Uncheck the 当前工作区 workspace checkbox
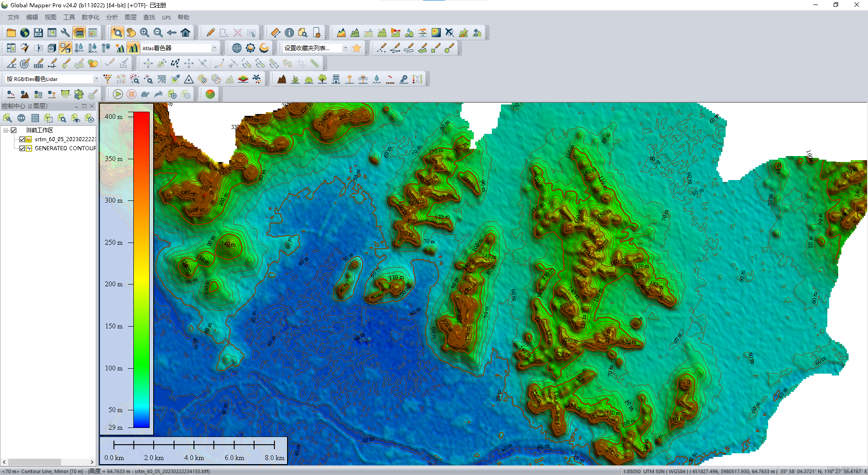Screen dimensions: 868x475 pyautogui.click(x=14, y=130)
